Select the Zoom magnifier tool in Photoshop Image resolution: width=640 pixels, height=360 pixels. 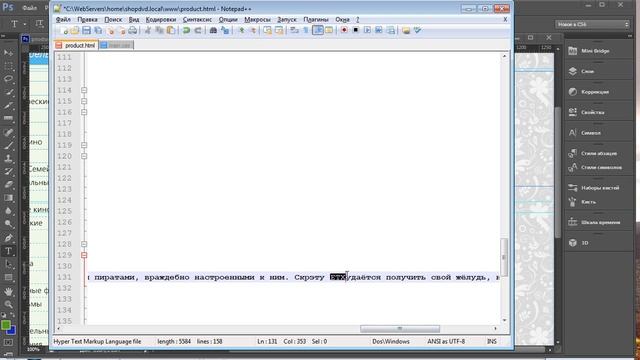tap(9, 304)
